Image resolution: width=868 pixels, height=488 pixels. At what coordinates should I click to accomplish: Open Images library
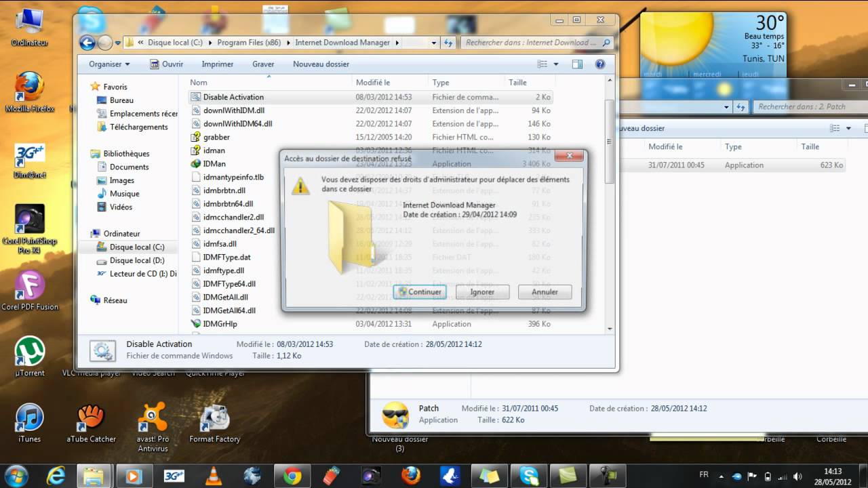click(122, 180)
